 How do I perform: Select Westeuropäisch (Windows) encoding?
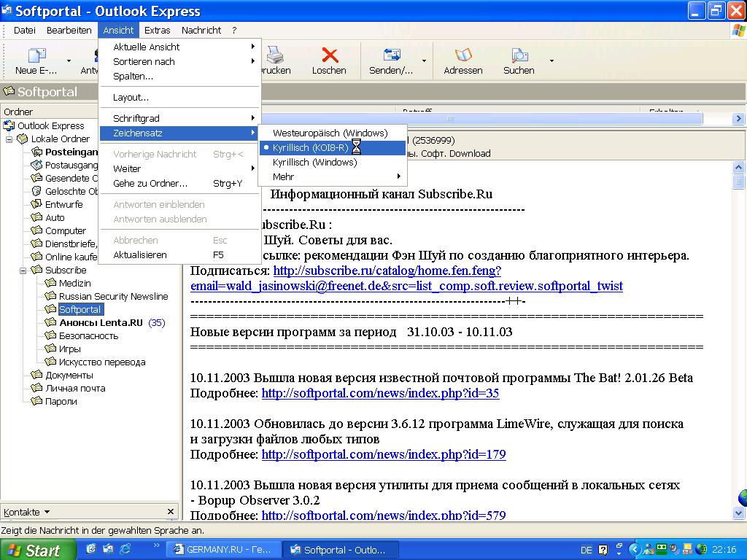pos(333,133)
